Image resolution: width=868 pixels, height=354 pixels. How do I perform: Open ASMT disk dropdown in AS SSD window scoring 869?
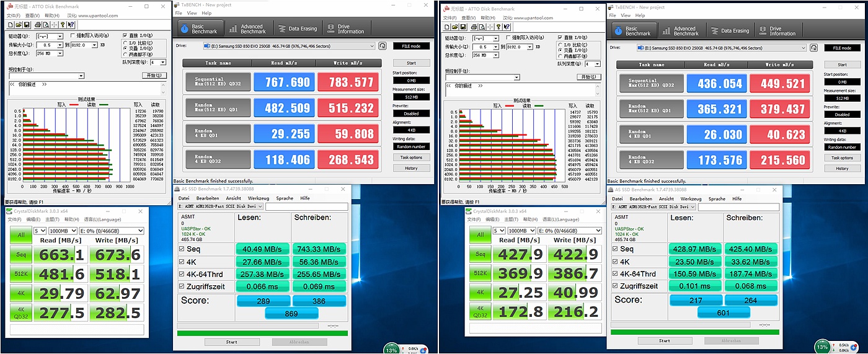(220, 207)
